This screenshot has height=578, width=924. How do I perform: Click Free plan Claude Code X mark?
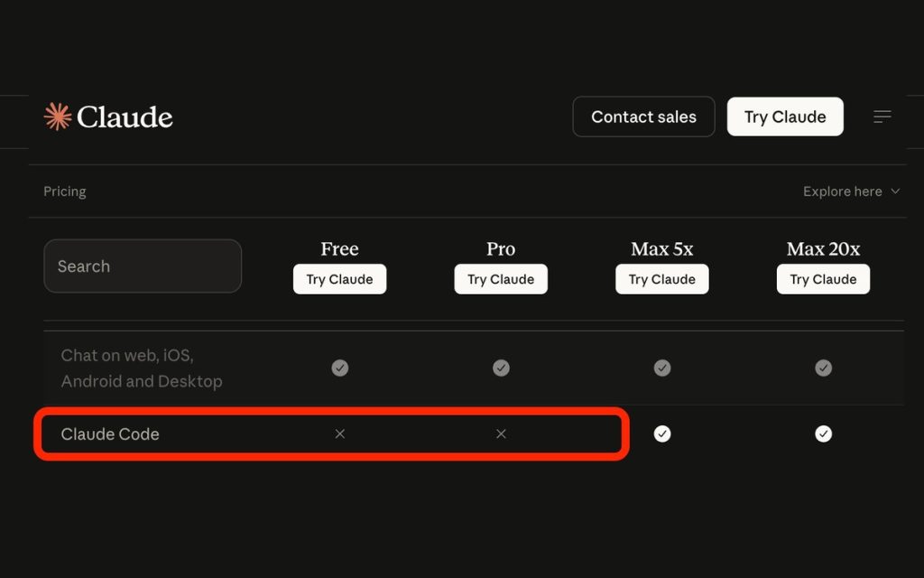point(339,434)
